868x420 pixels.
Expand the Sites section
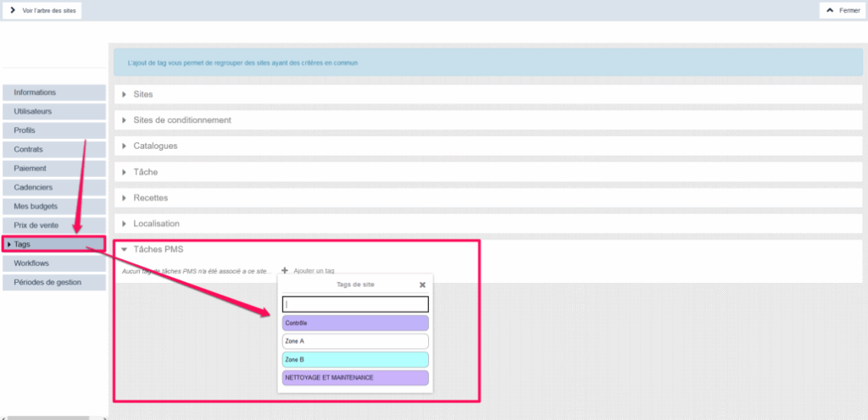[125, 94]
